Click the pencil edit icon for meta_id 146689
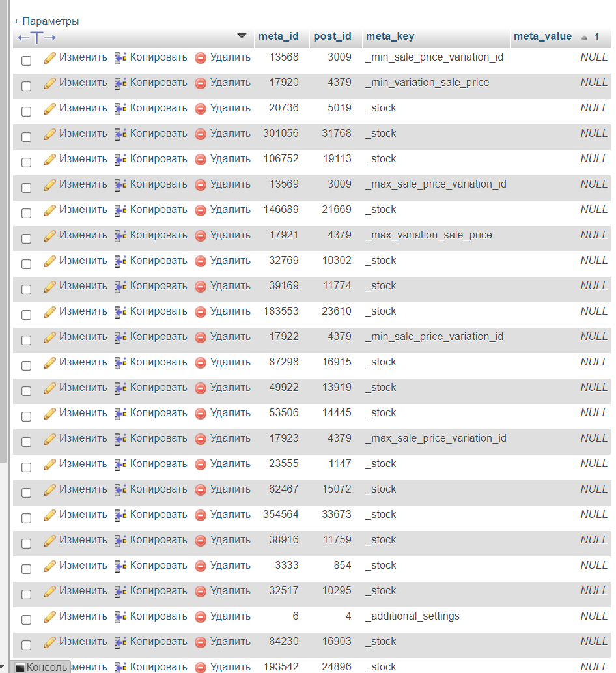 pos(49,210)
